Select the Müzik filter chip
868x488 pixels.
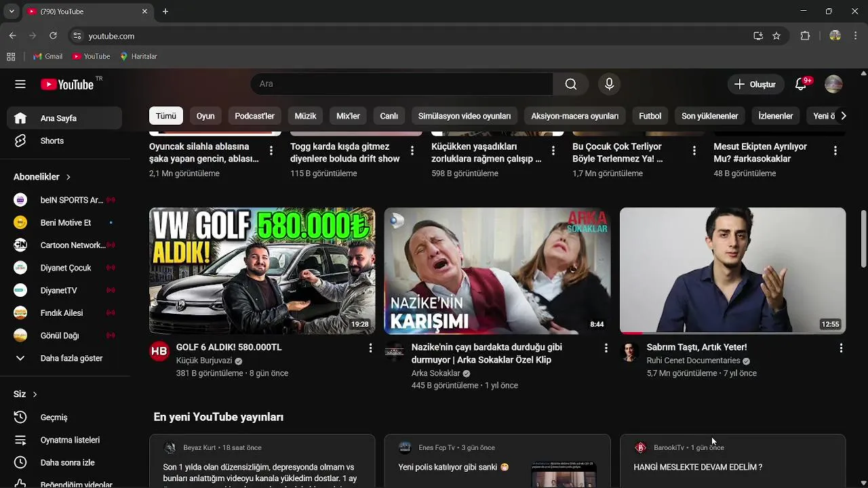point(305,116)
